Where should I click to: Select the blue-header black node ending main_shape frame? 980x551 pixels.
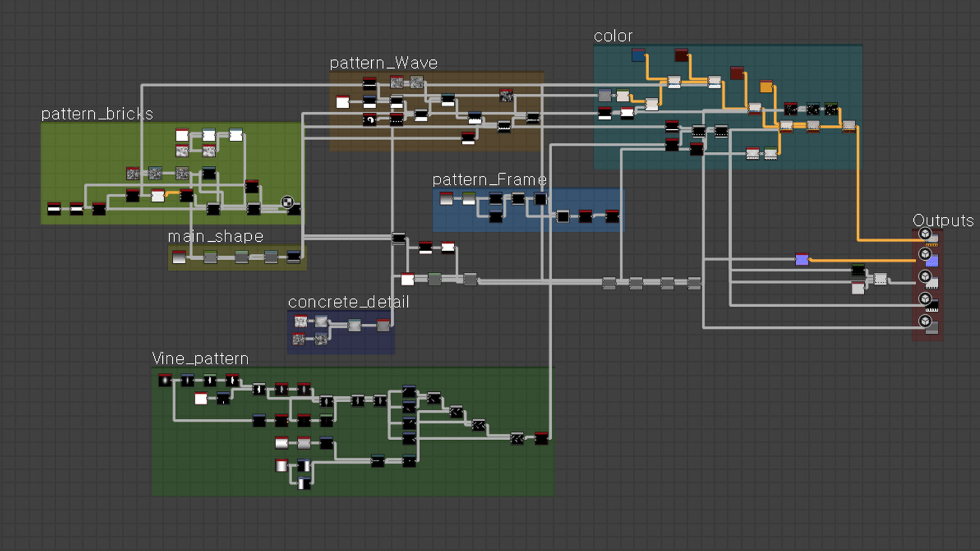[x=294, y=257]
